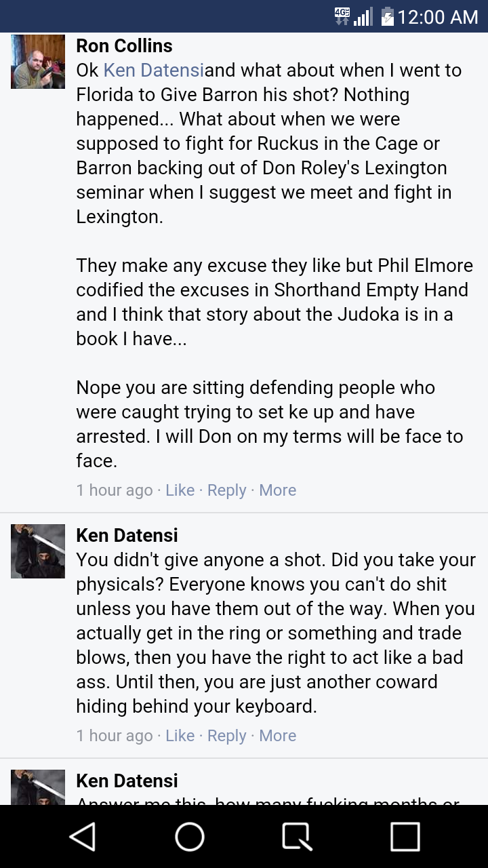Expand More options on Ken Datensi's comment

pyautogui.click(x=278, y=736)
